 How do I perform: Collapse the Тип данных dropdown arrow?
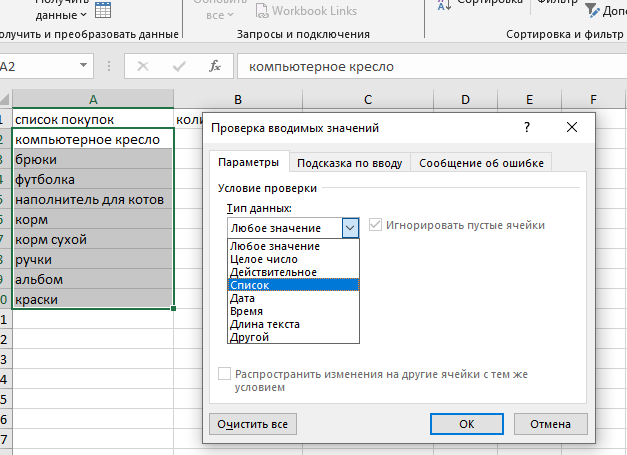(349, 227)
